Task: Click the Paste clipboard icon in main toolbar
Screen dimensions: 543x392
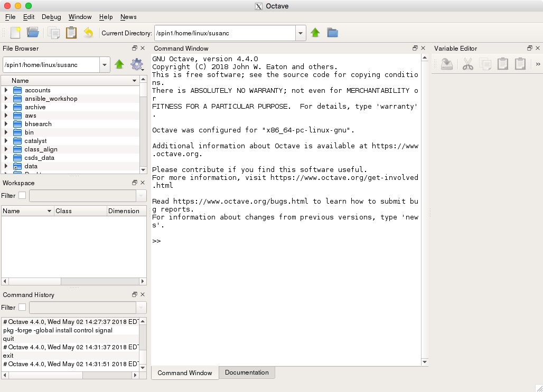Action: (71, 33)
